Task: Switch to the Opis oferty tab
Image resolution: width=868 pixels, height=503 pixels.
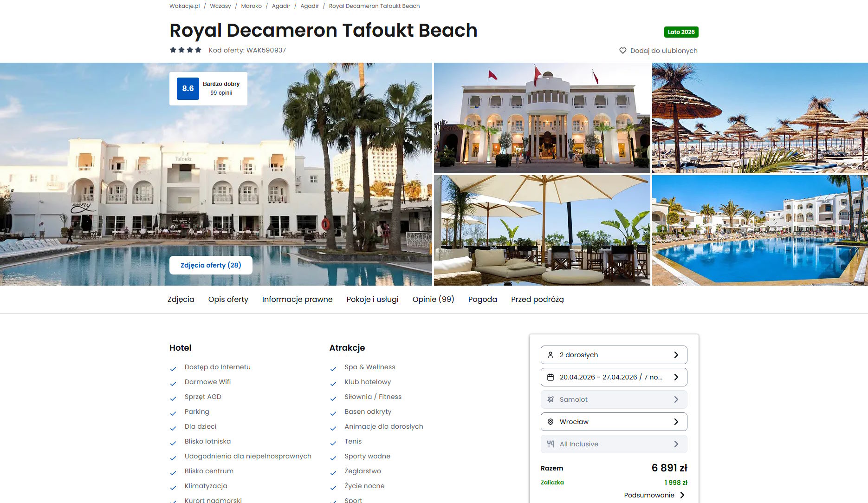Action: [x=228, y=300]
